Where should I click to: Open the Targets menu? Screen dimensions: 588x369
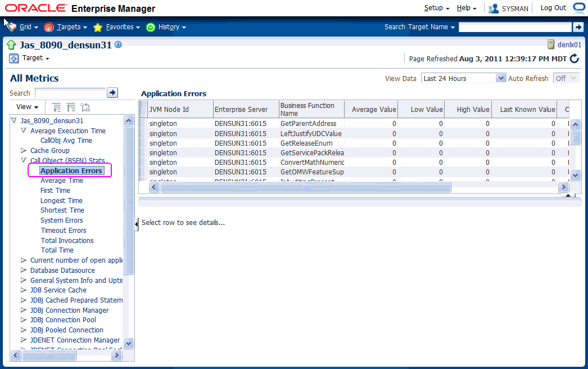72,27
